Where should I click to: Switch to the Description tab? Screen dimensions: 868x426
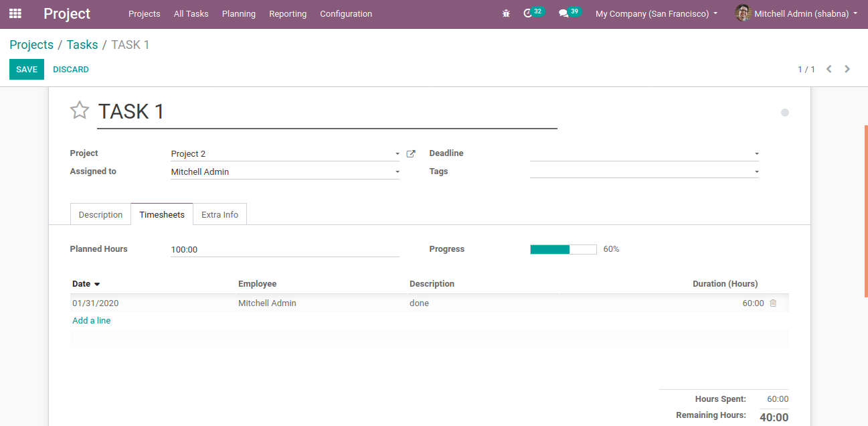[100, 214]
